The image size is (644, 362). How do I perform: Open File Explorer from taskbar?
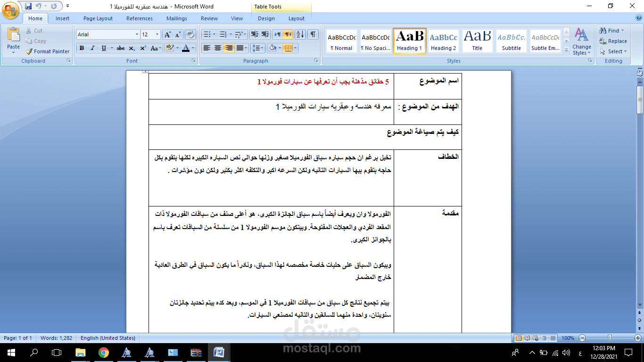point(81,352)
